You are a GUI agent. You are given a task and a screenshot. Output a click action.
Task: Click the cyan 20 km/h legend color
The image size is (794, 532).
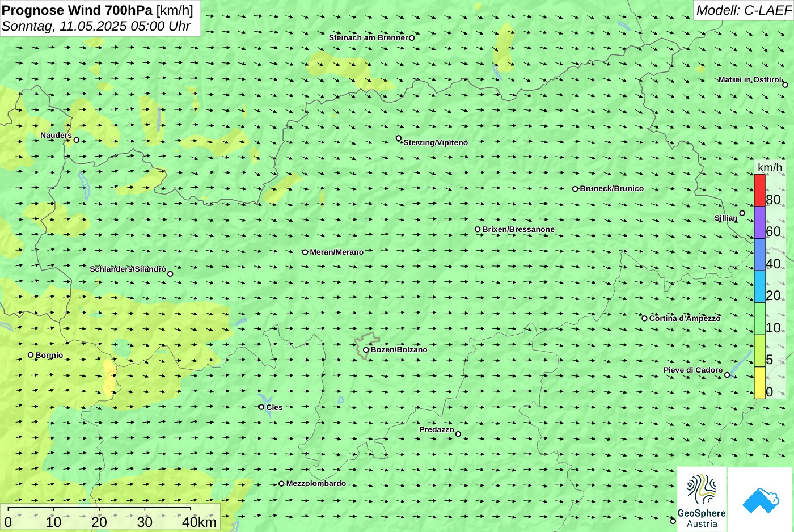coord(759,286)
